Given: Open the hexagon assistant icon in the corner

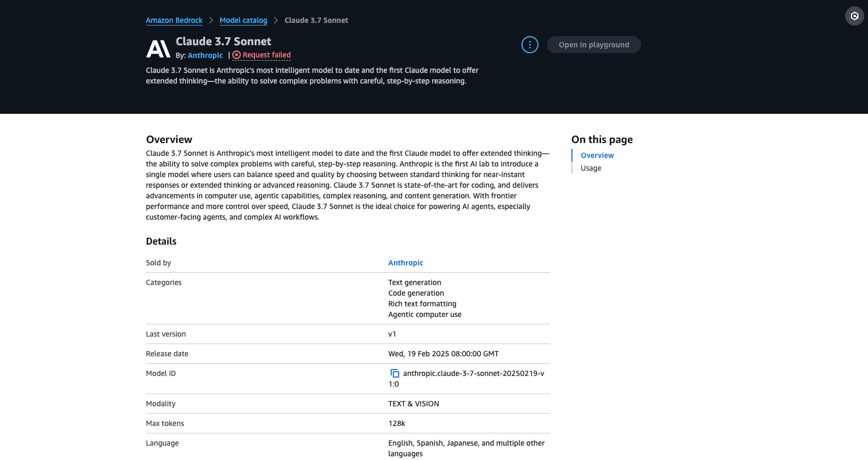Looking at the screenshot, I should (x=855, y=16).
